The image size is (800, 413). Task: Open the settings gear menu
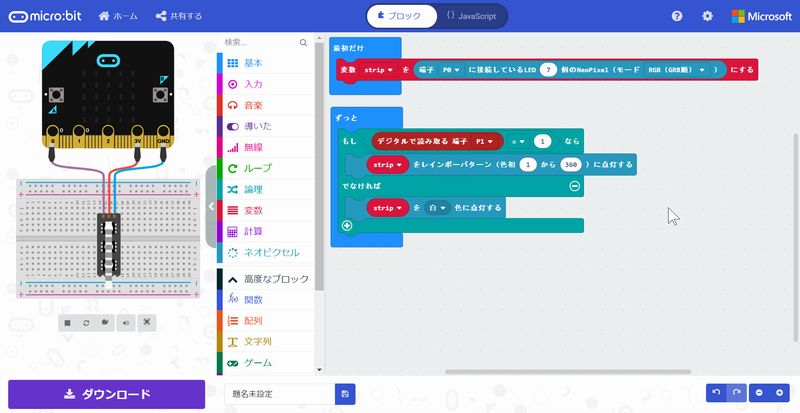tap(708, 16)
